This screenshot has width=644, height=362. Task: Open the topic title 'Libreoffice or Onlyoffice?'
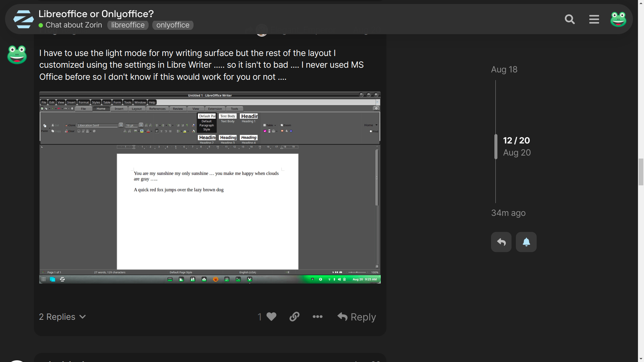click(x=96, y=14)
